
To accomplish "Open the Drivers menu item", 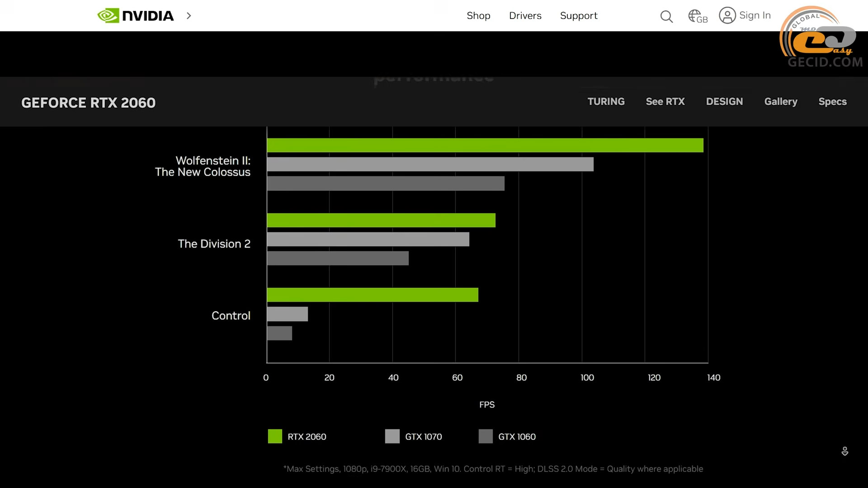I will (525, 16).
